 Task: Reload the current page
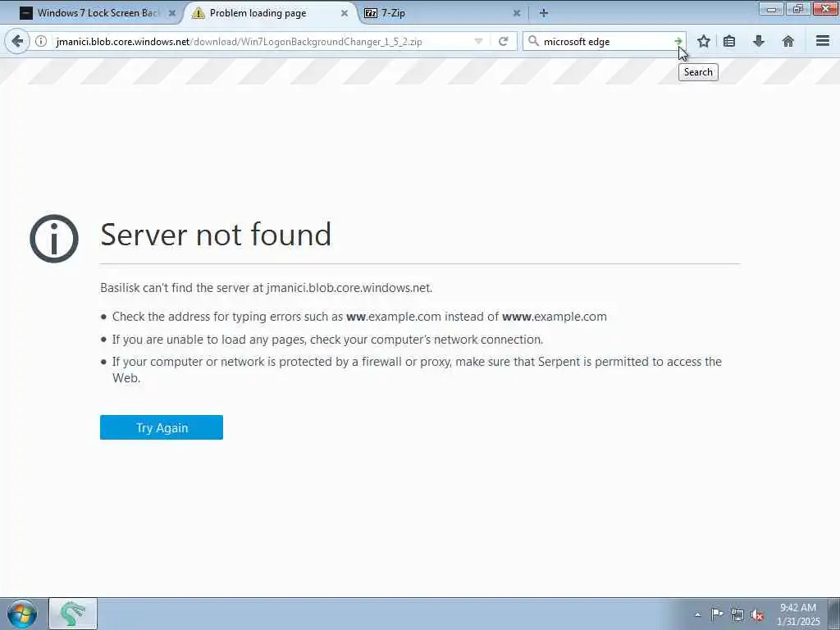(x=503, y=41)
